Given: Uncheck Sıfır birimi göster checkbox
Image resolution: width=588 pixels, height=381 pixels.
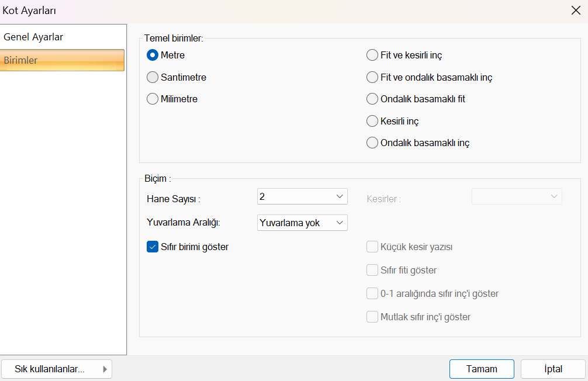Looking at the screenshot, I should click(x=153, y=247).
